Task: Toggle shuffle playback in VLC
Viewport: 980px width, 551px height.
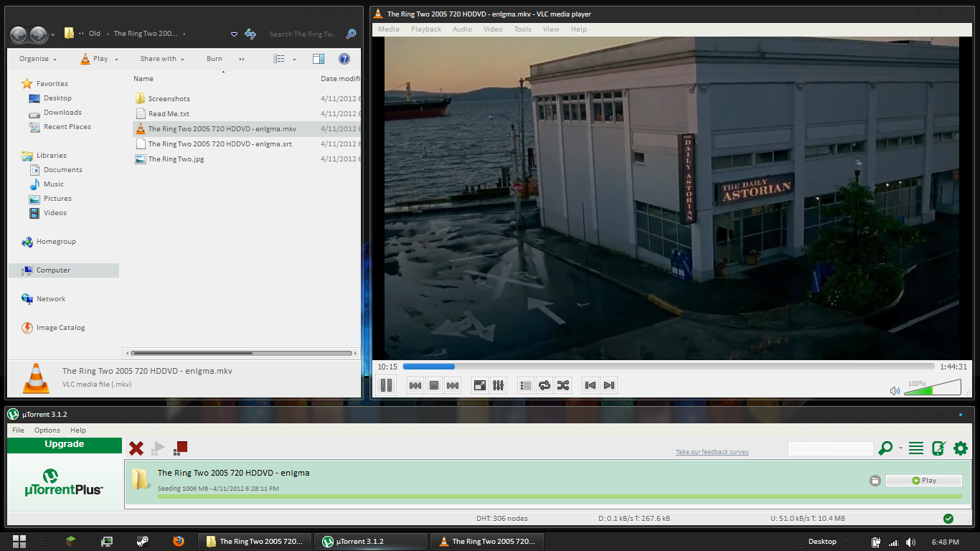Action: [563, 385]
